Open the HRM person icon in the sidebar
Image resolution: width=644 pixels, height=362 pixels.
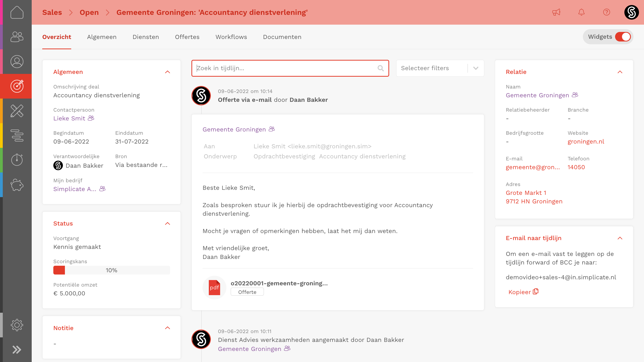pos(17,61)
